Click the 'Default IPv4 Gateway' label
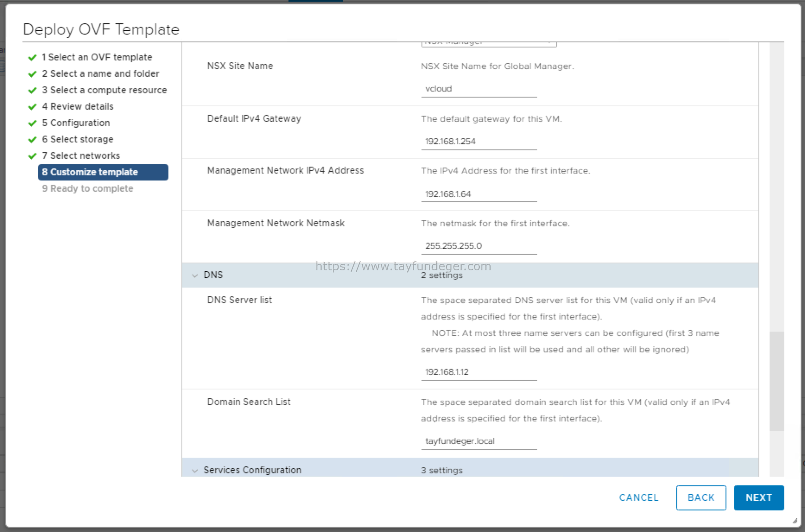This screenshot has height=532, width=805. point(254,119)
